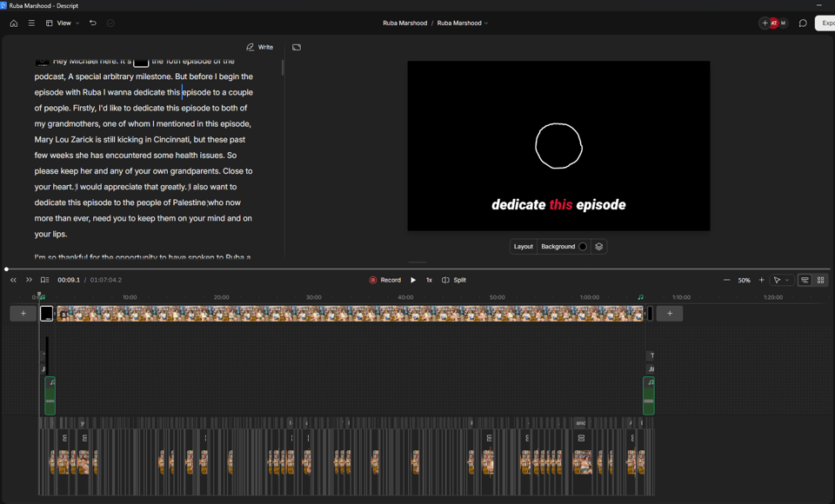This screenshot has width=835, height=504.
Task: Select the green intro music clip
Action: tap(50, 395)
